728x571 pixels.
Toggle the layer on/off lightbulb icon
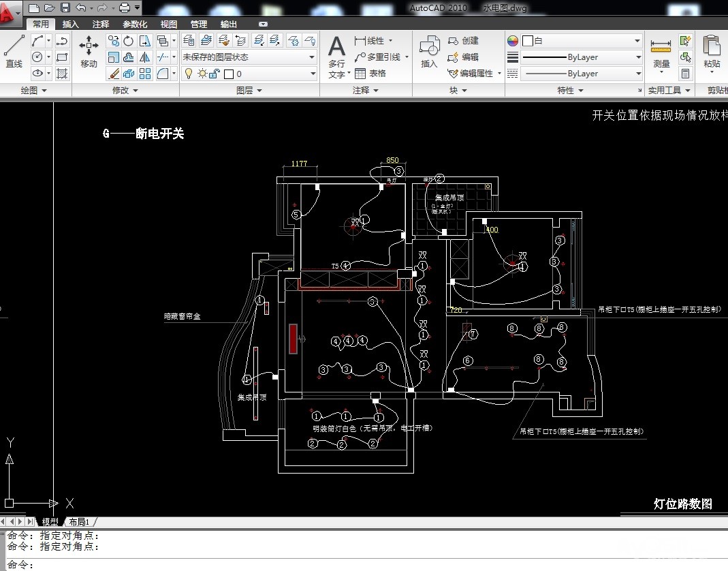point(189,74)
